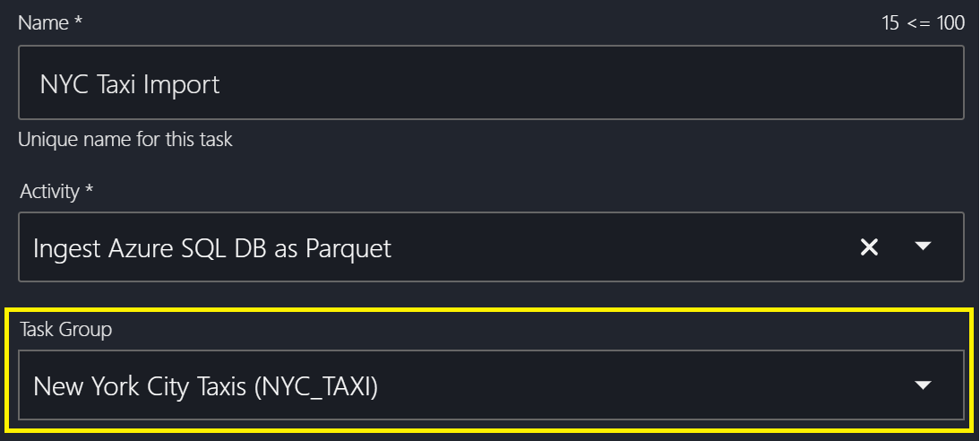
Task: Click the "15 <= 100" character counter
Action: click(923, 23)
